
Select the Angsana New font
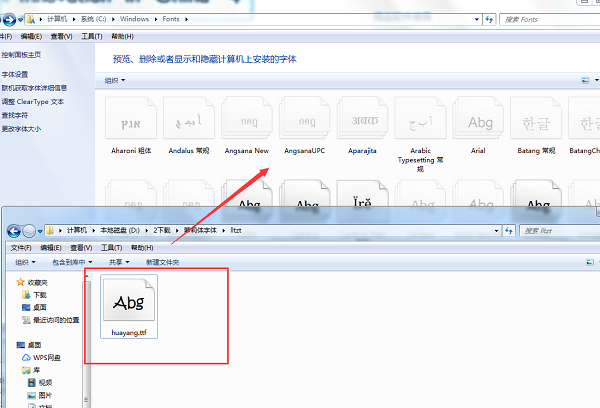coord(247,123)
